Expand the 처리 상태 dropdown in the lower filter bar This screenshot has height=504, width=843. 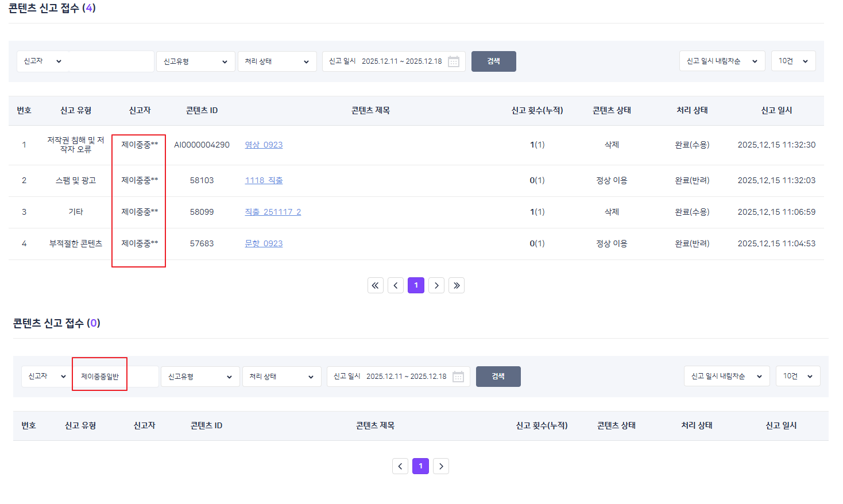[281, 377]
